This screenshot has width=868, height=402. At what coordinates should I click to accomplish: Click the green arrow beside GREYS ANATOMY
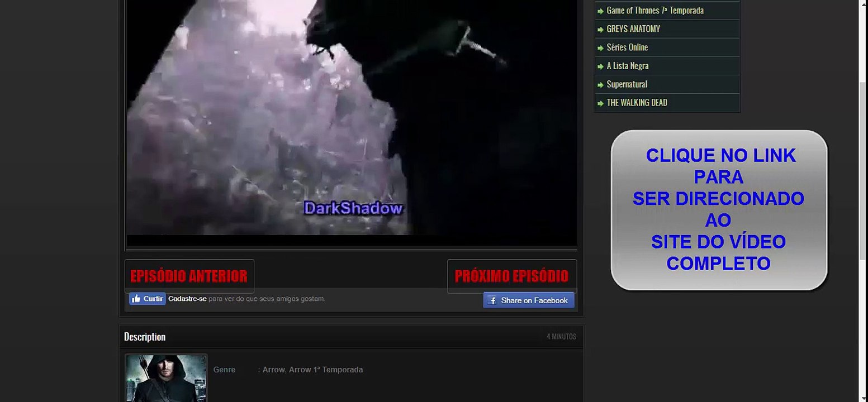click(600, 30)
